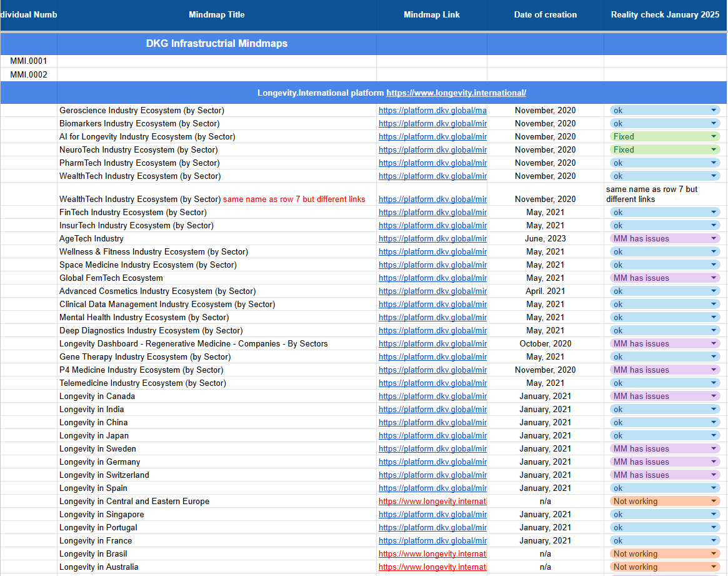
Task: Open the Geroscience Industry Ecosystem mindmap link
Action: tap(432, 111)
